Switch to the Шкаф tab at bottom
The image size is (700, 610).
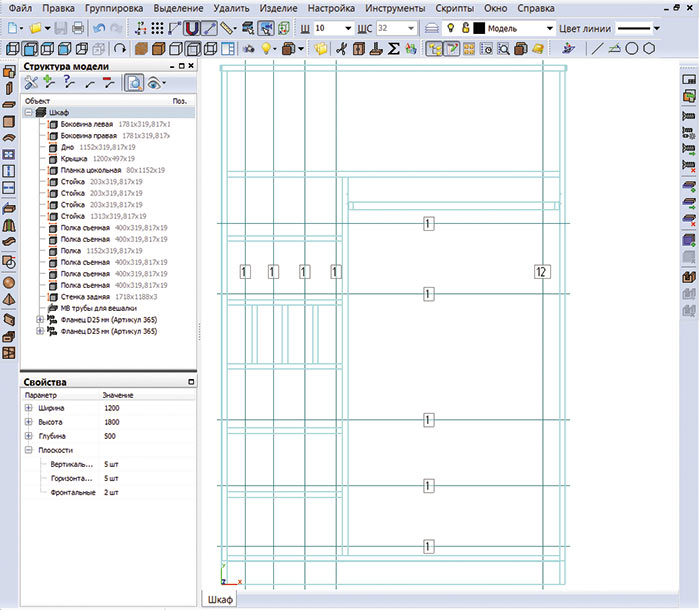tap(221, 598)
